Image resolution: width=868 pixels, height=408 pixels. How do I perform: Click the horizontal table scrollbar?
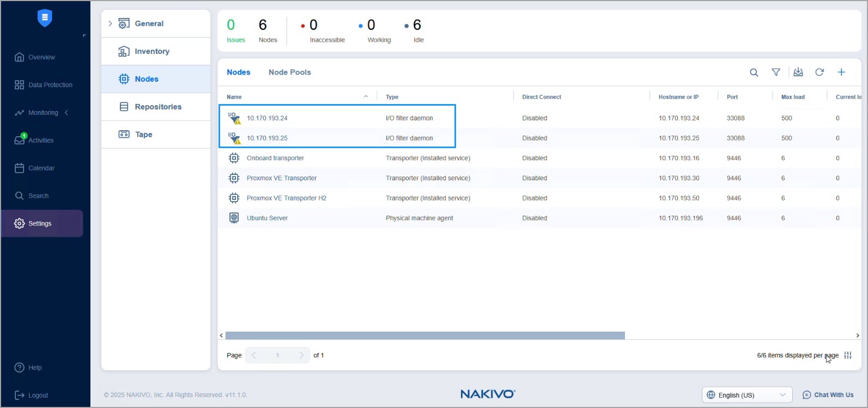click(x=425, y=336)
